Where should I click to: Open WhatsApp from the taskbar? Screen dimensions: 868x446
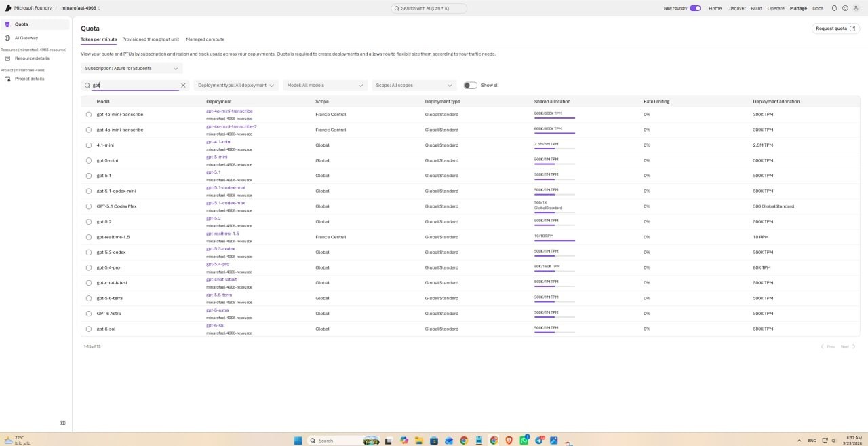pos(524,441)
